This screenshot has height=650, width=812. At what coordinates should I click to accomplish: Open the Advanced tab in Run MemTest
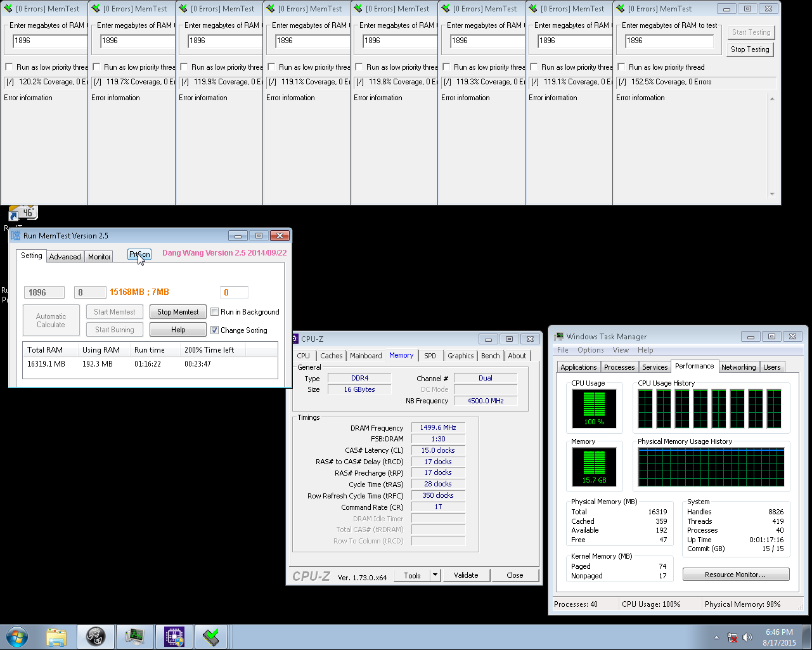coord(65,257)
